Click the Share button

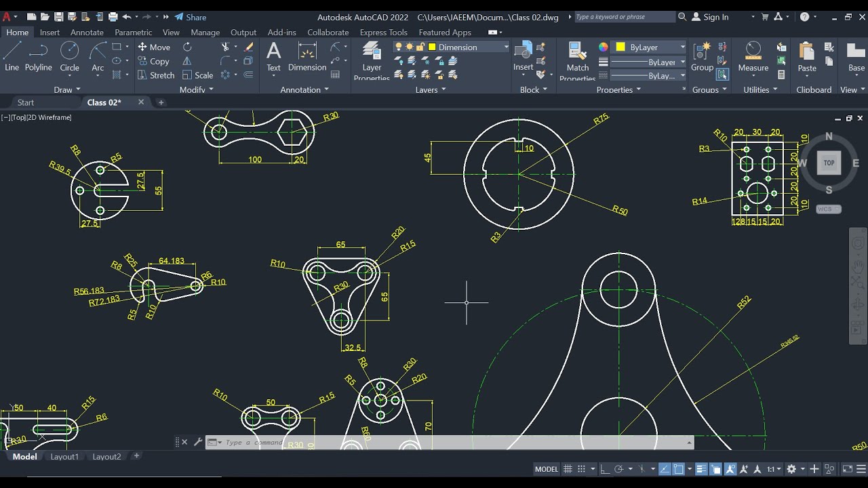[190, 17]
